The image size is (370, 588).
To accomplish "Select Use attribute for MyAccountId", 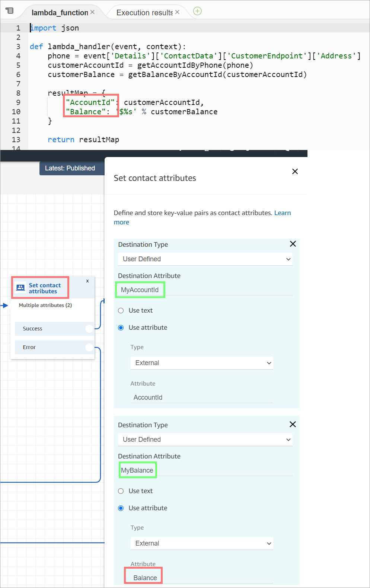I will coord(121,328).
